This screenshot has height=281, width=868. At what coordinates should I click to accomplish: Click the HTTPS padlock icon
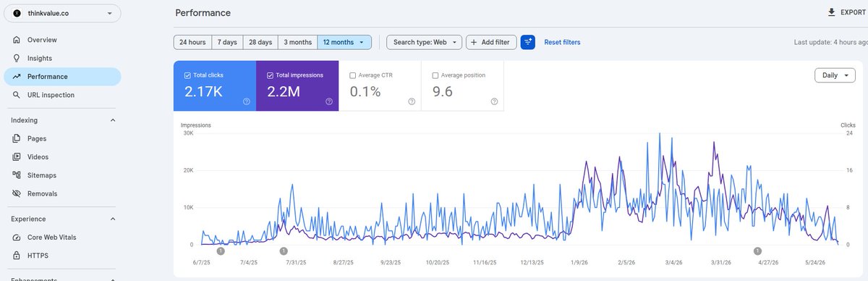16,256
